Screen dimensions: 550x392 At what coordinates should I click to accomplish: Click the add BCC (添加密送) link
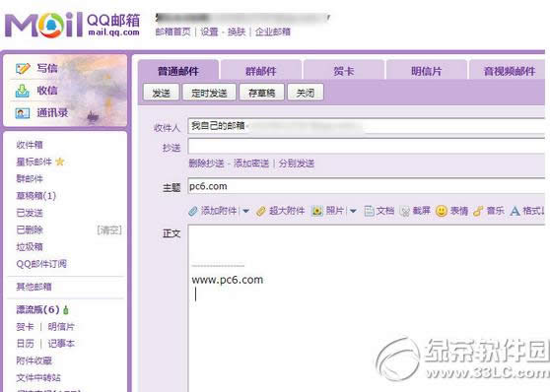[x=251, y=163]
